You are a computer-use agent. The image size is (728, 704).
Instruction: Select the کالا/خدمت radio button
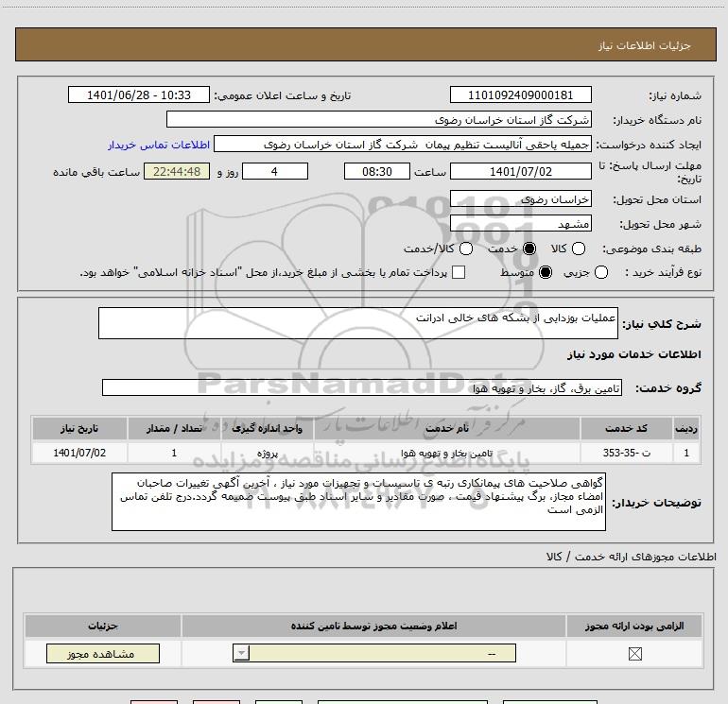pos(466,249)
